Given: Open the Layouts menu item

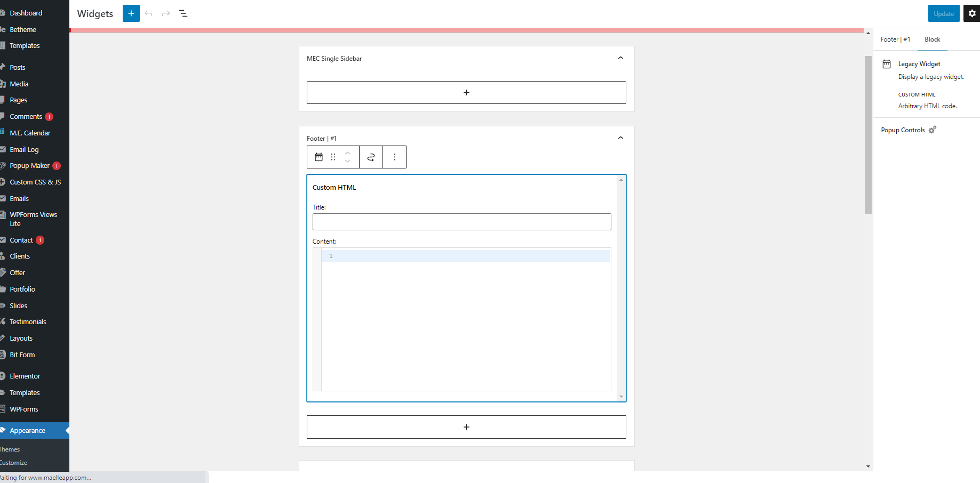Looking at the screenshot, I should [x=21, y=338].
